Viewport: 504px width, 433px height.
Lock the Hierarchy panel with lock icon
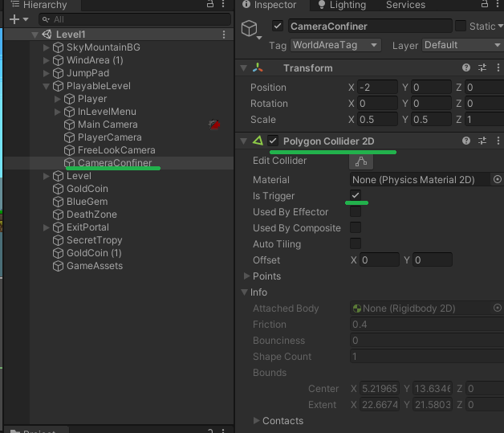point(210,4)
